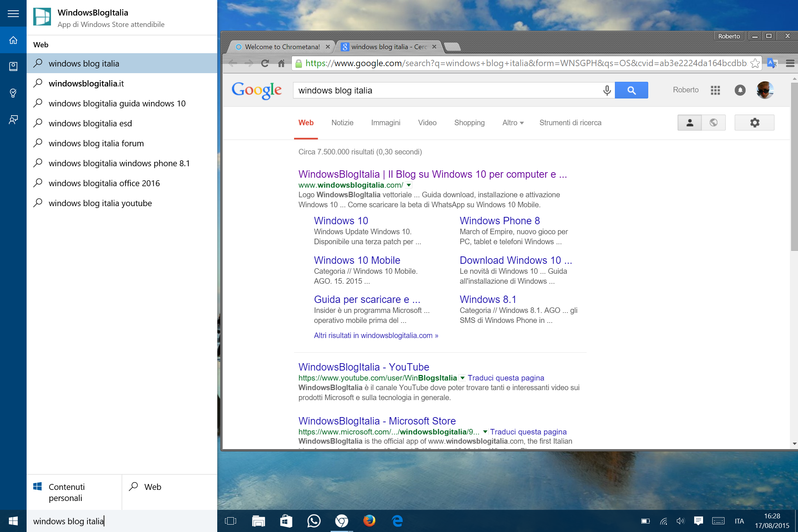Open WhatsApp from the taskbar
Viewport: 798px width, 532px height.
[314, 521]
